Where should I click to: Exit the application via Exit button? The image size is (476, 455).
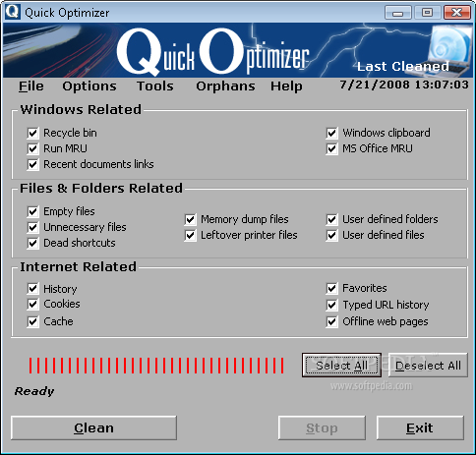pyautogui.click(x=420, y=427)
